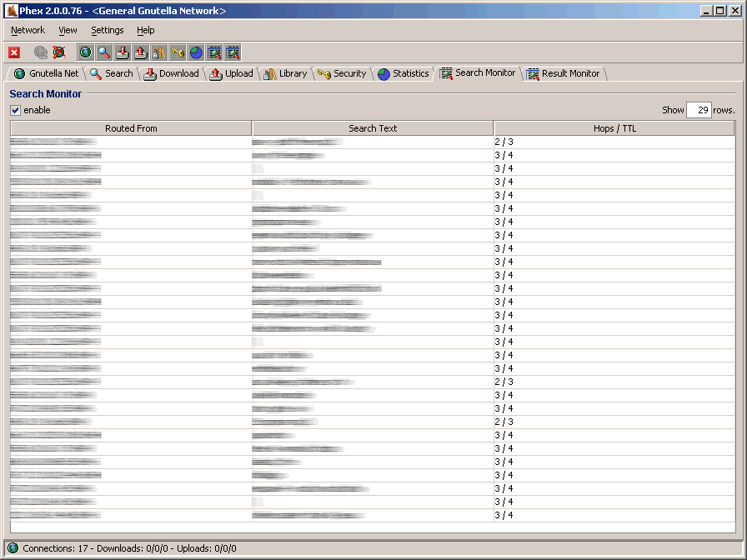Viewport: 747px width, 560px height.
Task: Switch to the Gnutella Net tab
Action: pyautogui.click(x=46, y=74)
